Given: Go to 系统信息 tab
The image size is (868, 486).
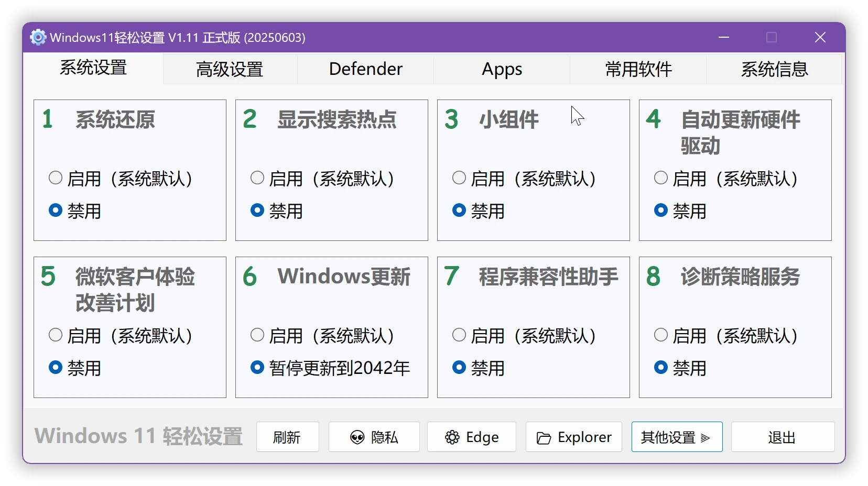Looking at the screenshot, I should coord(774,69).
